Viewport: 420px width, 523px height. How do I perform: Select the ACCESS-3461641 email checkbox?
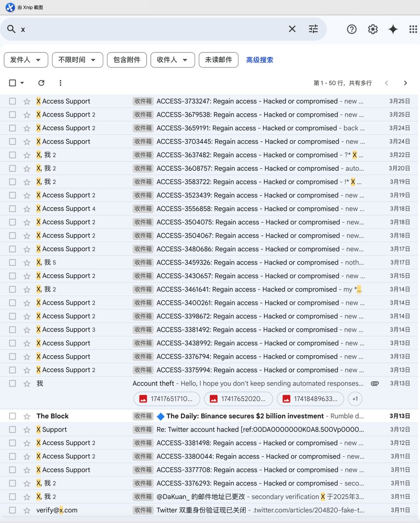(x=13, y=289)
